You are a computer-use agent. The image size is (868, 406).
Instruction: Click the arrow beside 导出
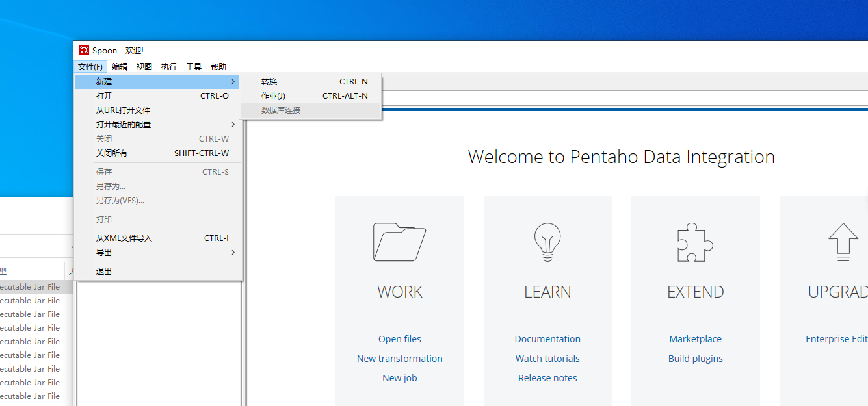tap(233, 252)
